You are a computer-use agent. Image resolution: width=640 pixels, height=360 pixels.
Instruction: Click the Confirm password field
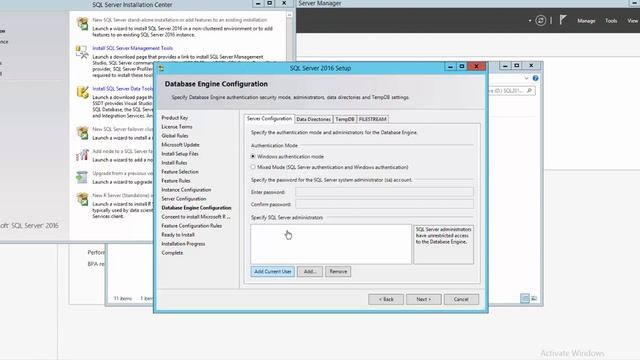point(384,204)
